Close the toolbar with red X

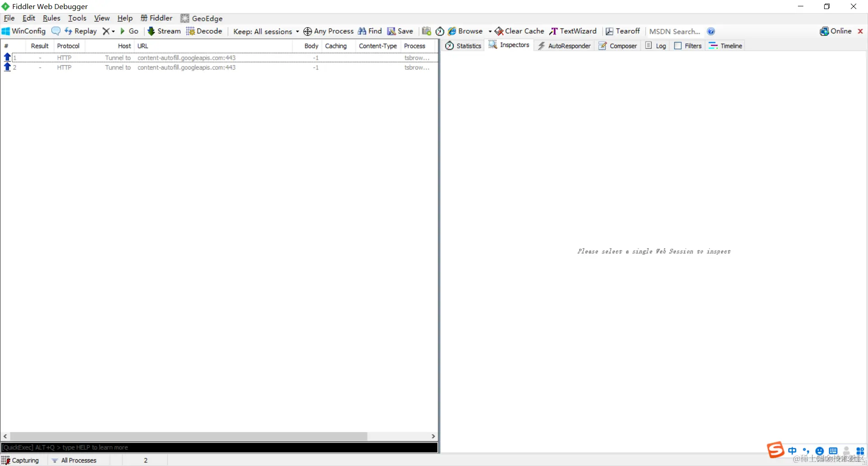click(860, 31)
